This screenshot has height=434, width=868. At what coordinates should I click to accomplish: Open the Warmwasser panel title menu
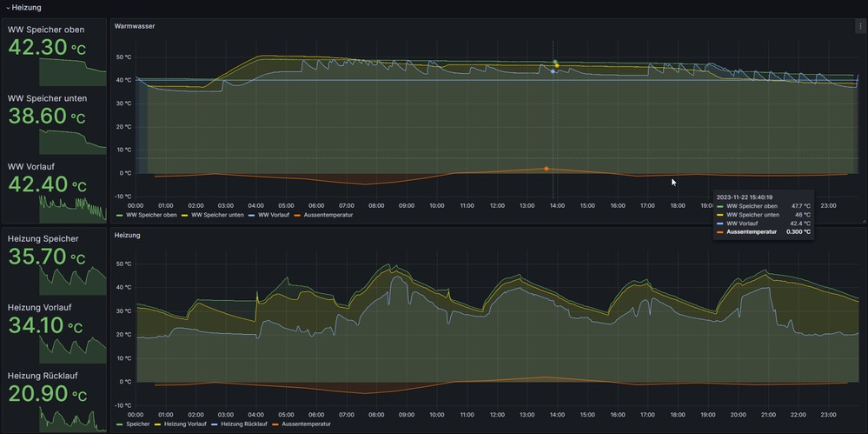point(135,27)
